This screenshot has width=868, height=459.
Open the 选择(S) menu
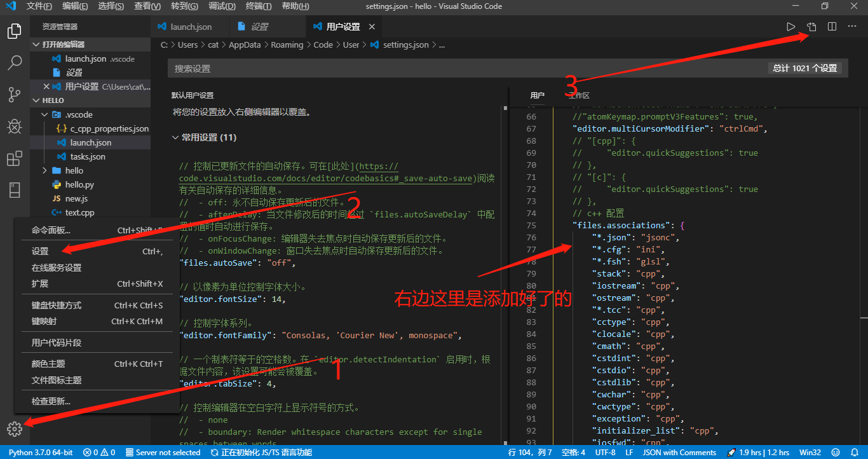click(112, 6)
